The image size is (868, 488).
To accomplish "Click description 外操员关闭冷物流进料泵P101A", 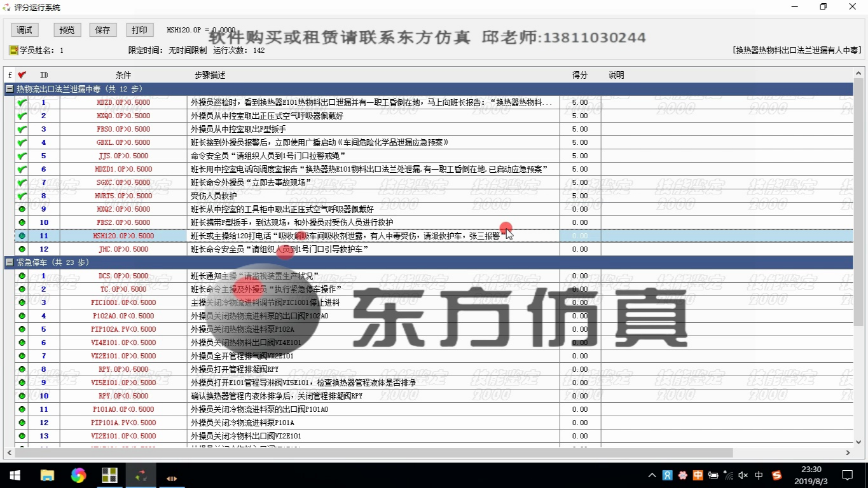I will [x=242, y=423].
